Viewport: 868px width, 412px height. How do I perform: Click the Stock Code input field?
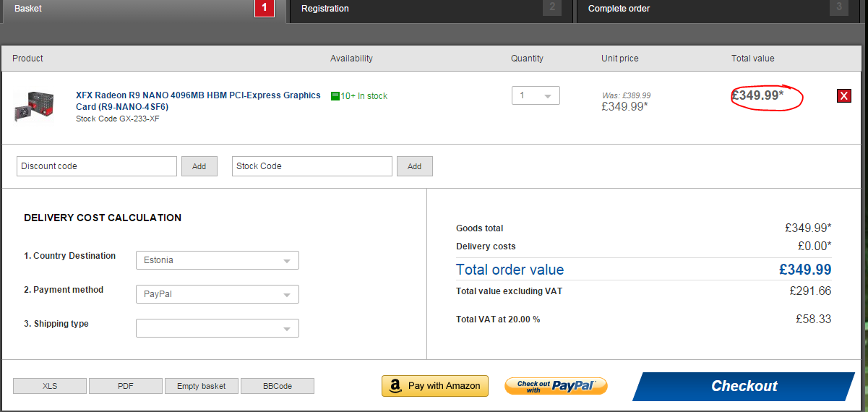pos(312,166)
